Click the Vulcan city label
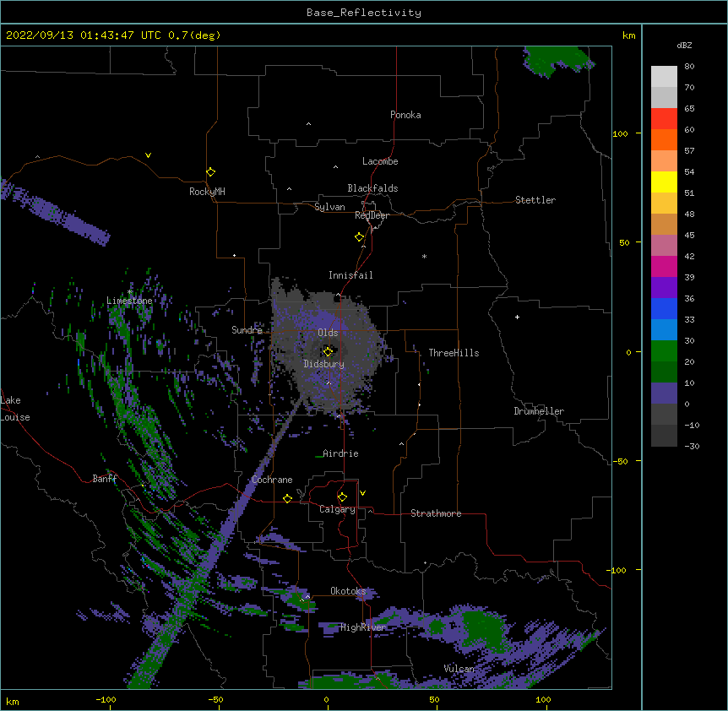The height and width of the screenshot is (711, 728). tap(459, 669)
